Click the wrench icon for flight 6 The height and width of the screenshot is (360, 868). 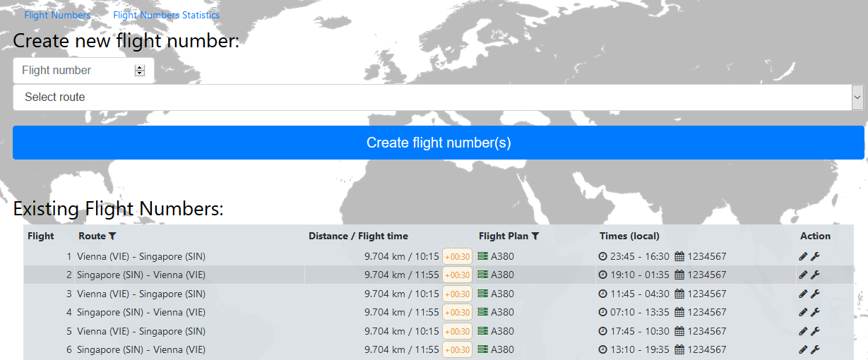tap(815, 349)
